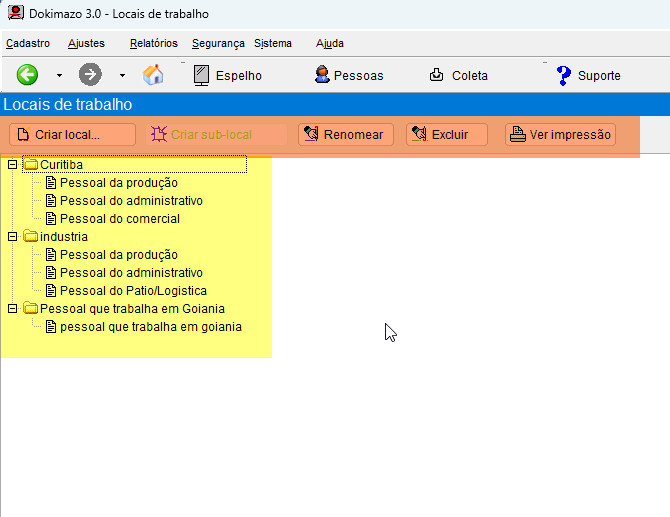
Task: Click the Dokimazo app icon in title bar
Action: tap(15, 13)
